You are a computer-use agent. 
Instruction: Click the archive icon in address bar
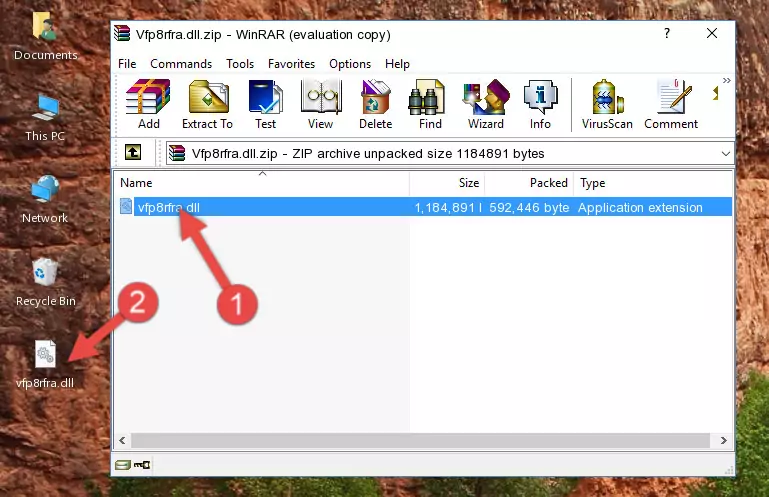click(177, 154)
